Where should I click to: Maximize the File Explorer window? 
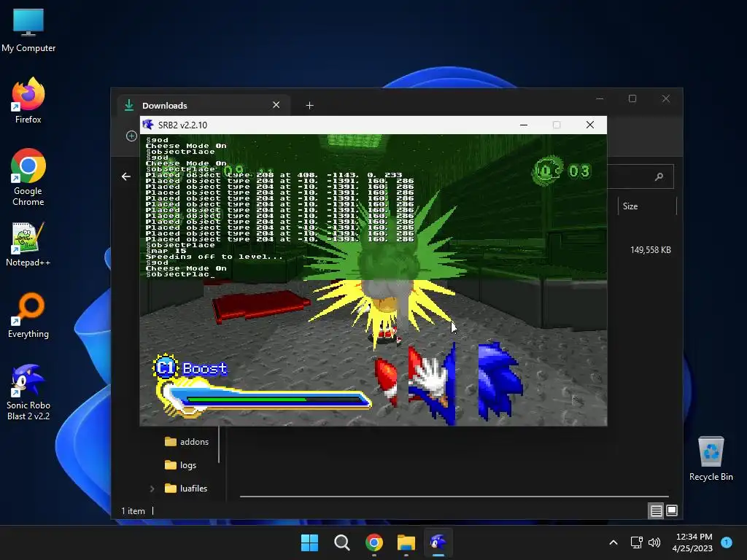point(632,98)
